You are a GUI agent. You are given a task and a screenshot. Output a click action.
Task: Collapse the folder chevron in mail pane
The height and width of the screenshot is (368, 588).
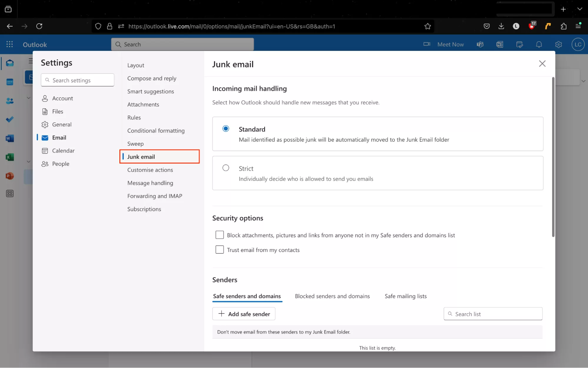pyautogui.click(x=29, y=98)
